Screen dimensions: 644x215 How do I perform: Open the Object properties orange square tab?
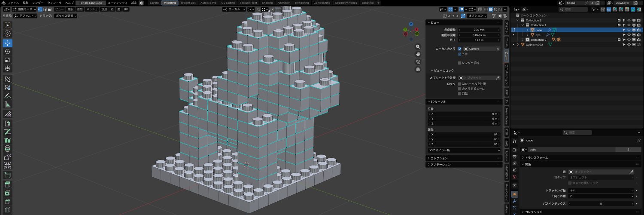point(514,194)
